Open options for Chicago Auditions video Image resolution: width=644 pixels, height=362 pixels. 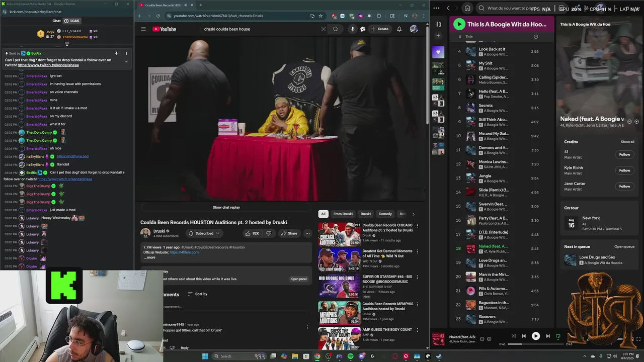pyautogui.click(x=417, y=226)
